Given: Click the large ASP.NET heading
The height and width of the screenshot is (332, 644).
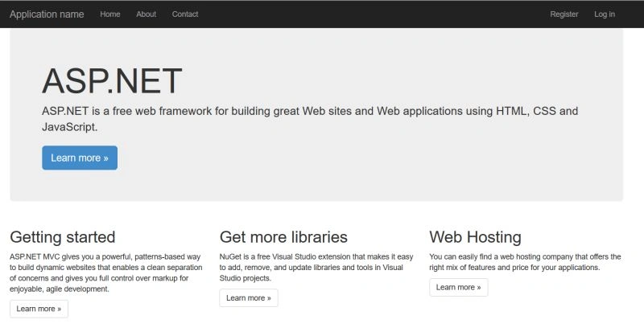Looking at the screenshot, I should pyautogui.click(x=112, y=81).
